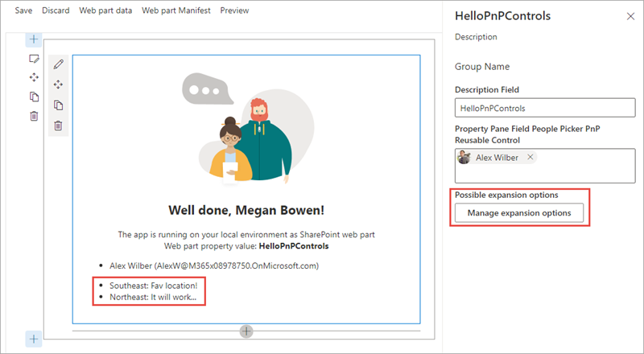Click the 'Description Field' label
644x354 pixels.
point(487,89)
